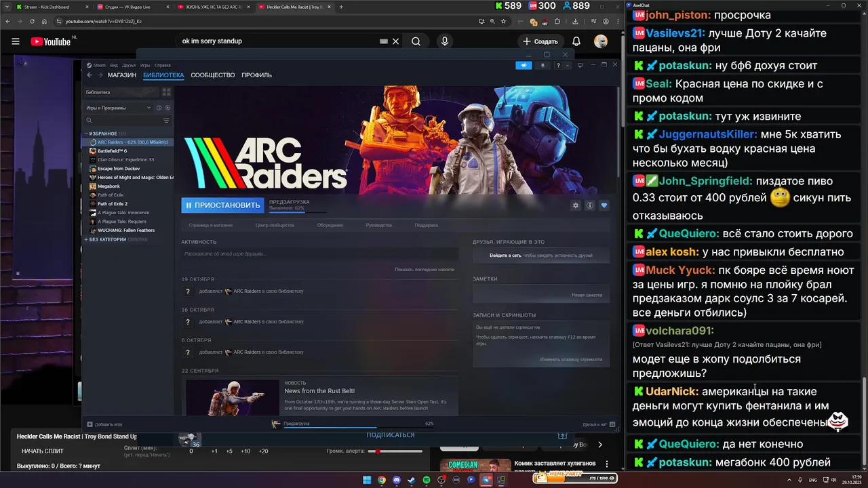Toggle ARC Raiders favorite heart icon
The height and width of the screenshot is (488, 868).
604,205
